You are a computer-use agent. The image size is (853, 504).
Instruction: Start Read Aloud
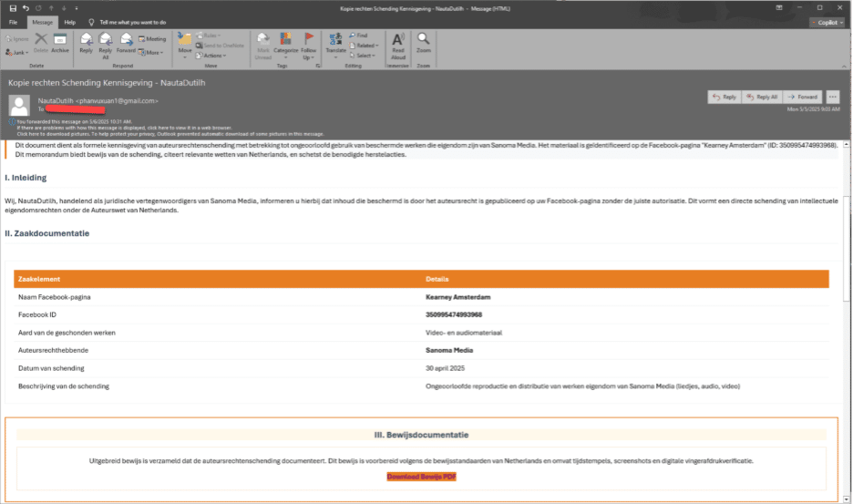click(x=398, y=46)
